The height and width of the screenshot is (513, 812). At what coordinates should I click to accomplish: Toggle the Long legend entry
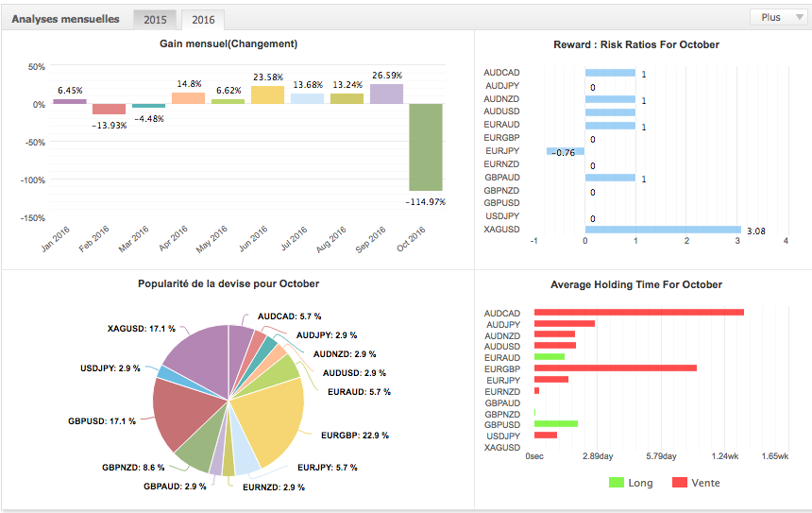click(x=632, y=483)
